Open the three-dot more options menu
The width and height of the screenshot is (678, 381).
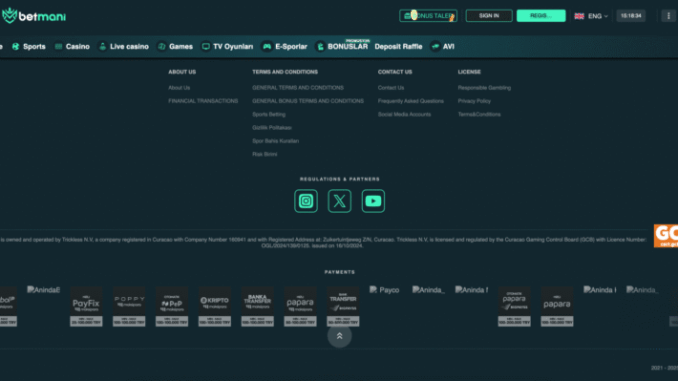click(668, 16)
